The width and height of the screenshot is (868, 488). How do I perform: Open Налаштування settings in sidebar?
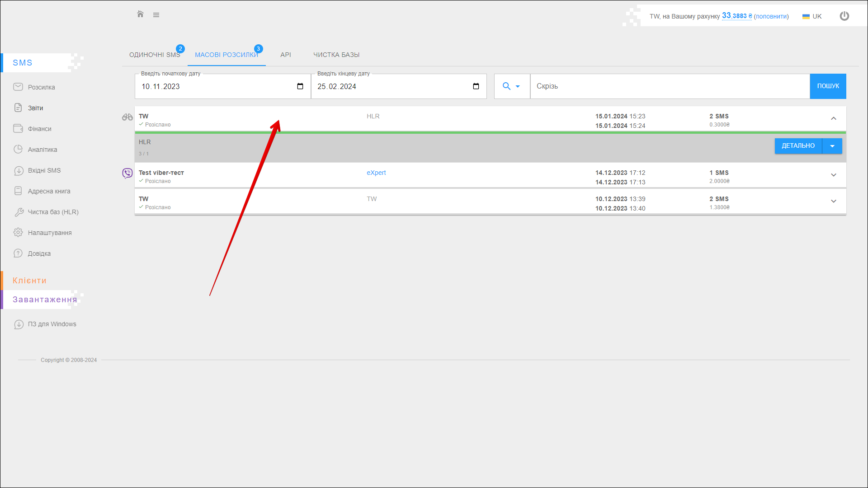49,233
